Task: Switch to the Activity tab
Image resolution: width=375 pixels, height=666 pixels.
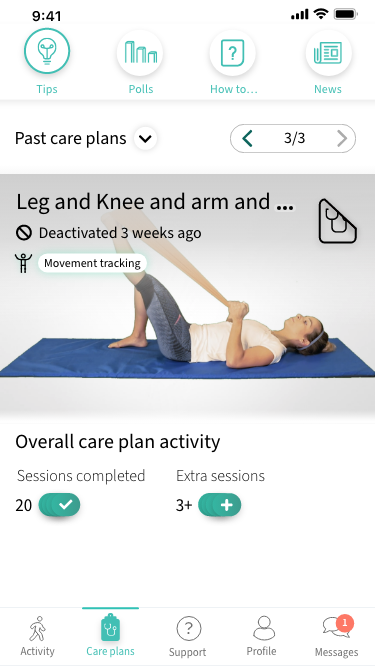Action: 38,636
